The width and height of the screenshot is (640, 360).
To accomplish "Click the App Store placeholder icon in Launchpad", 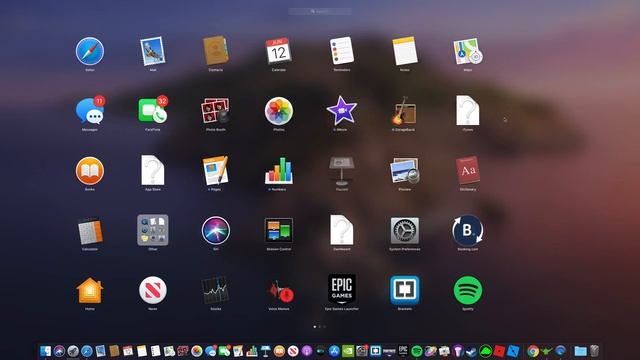I will click(153, 171).
